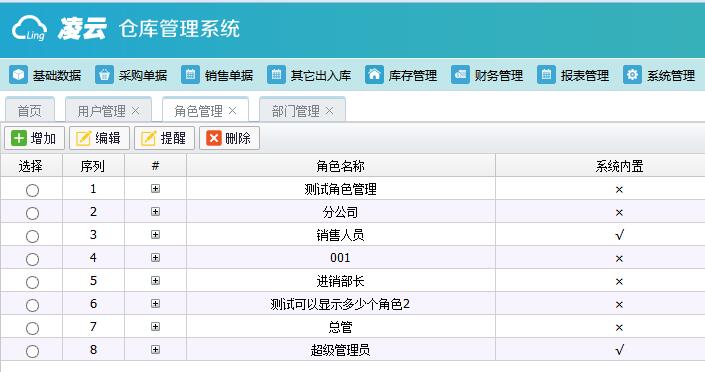The image size is (705, 372).
Task: Expand the 总管 row details
Action: [156, 327]
